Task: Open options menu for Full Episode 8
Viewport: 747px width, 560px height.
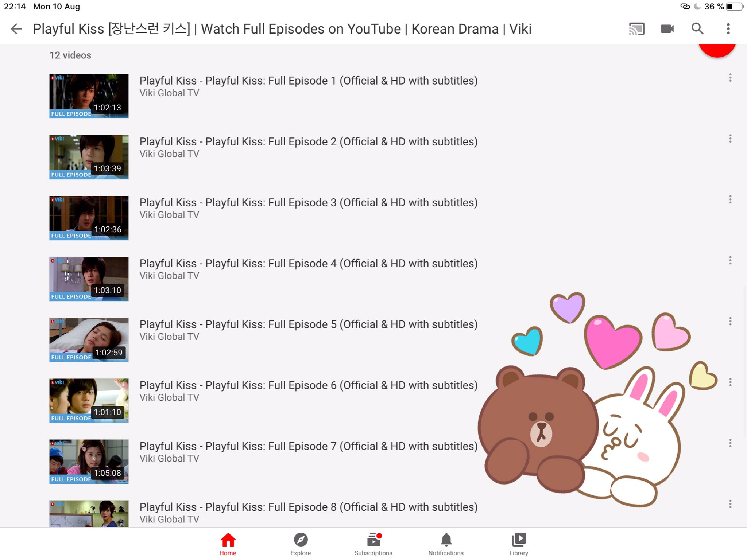Action: (x=730, y=504)
